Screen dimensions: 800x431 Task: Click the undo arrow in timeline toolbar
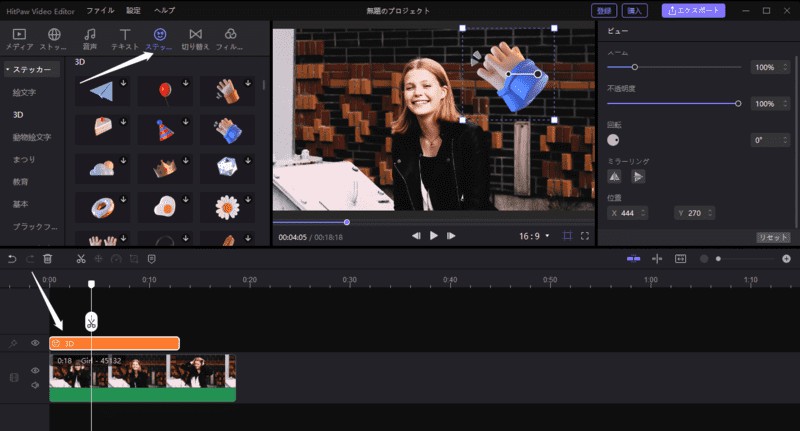[12, 258]
